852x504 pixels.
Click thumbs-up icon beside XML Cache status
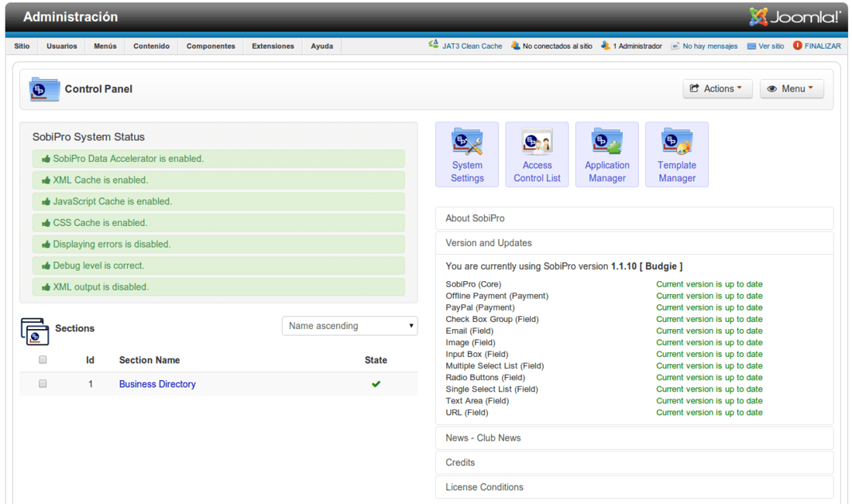(x=46, y=180)
